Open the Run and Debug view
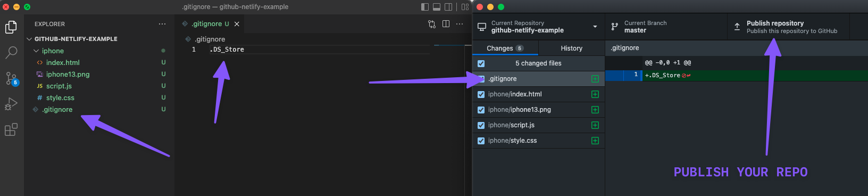This screenshot has width=868, height=196. pos(11,104)
